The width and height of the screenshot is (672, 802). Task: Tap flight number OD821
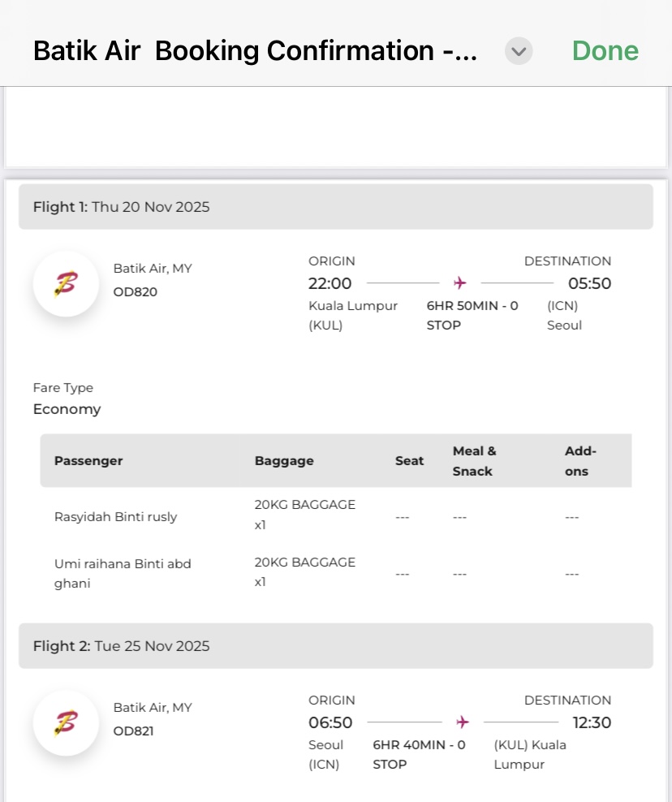pos(134,731)
